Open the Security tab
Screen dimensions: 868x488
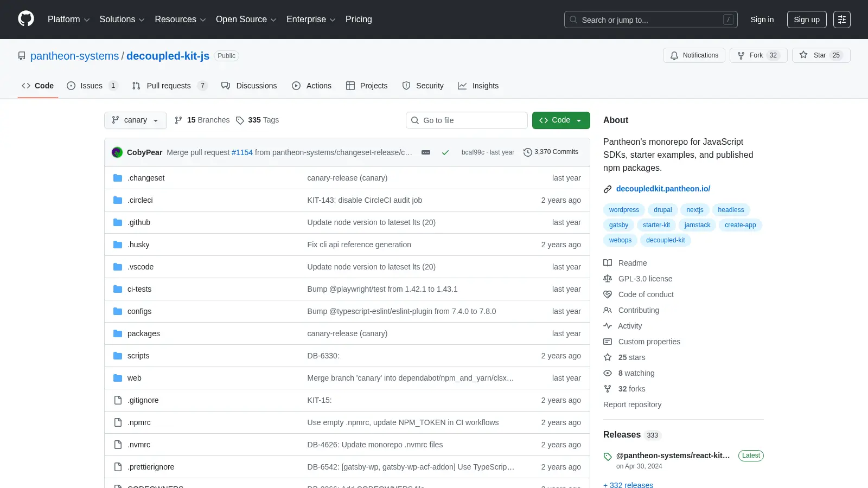[x=423, y=86]
